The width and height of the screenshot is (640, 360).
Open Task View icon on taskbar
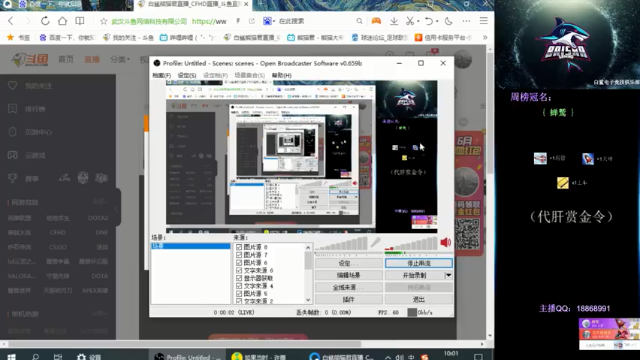point(58,357)
